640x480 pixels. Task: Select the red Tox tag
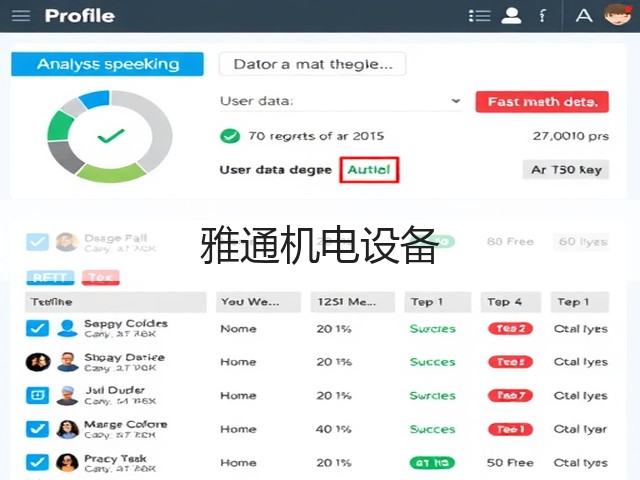[x=100, y=278]
